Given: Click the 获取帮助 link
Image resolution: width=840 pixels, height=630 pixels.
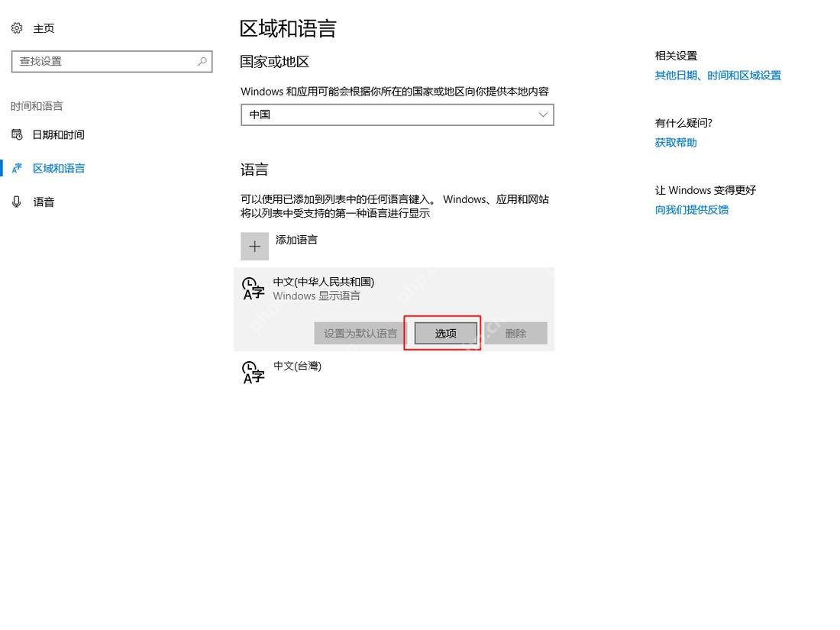Looking at the screenshot, I should point(676,143).
